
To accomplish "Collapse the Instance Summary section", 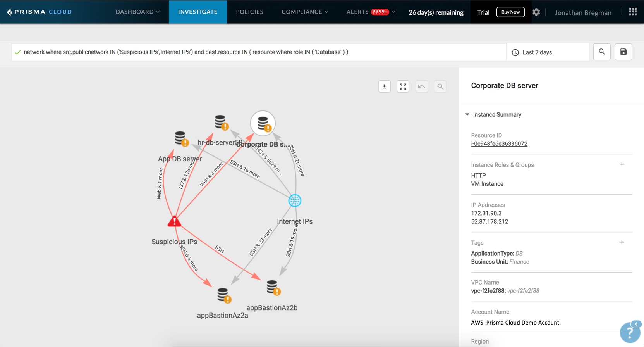I will [467, 115].
